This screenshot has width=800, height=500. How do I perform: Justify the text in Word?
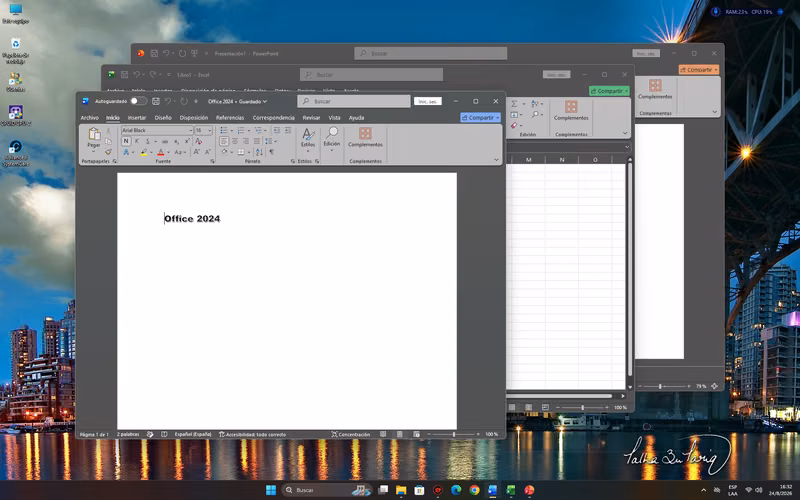[257, 141]
